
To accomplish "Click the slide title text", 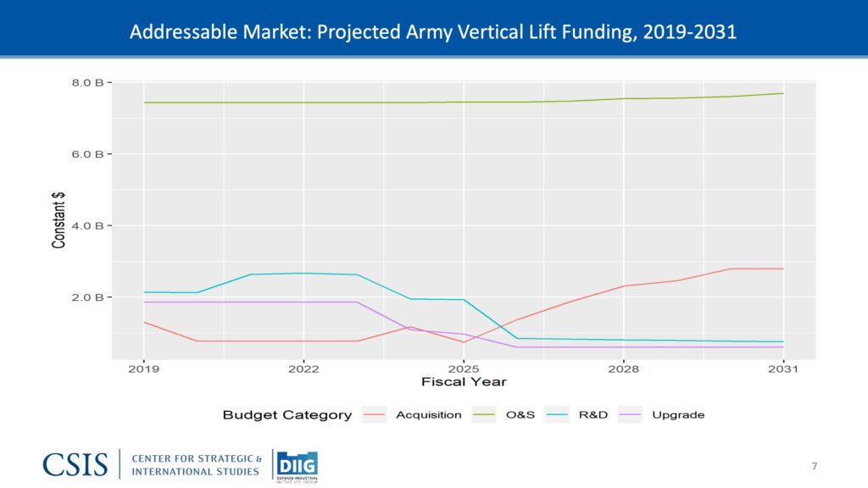I will coord(433,33).
